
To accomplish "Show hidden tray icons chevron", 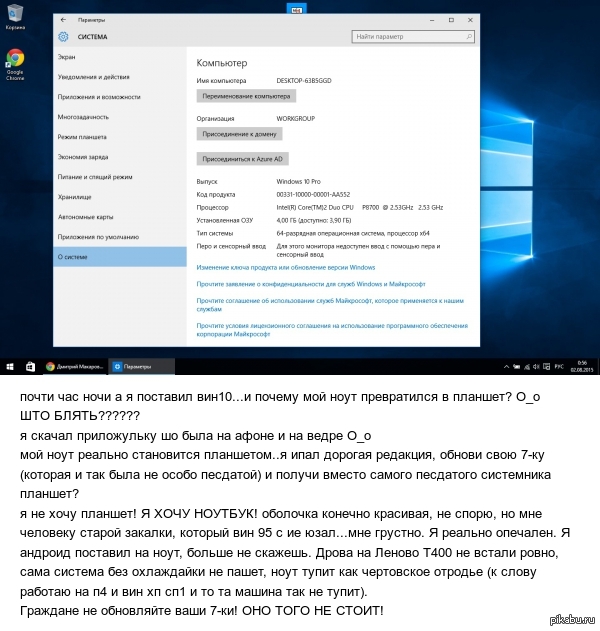I will [506, 367].
